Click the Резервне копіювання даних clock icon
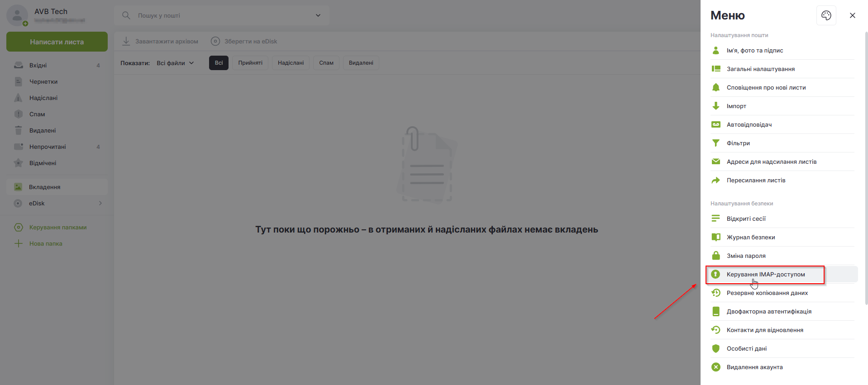This screenshot has height=385, width=868. (715, 293)
